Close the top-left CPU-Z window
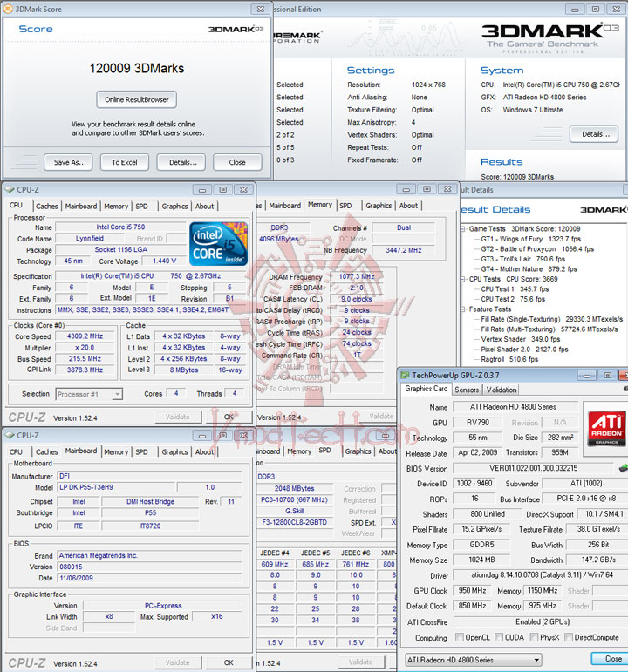Screen dimensions: 628x672 243,189
